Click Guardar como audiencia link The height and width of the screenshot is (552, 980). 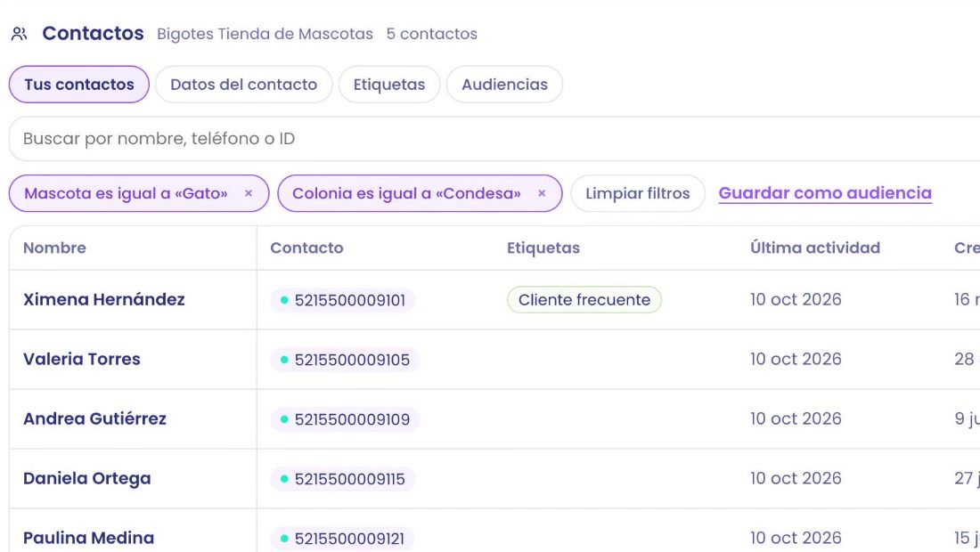(825, 193)
